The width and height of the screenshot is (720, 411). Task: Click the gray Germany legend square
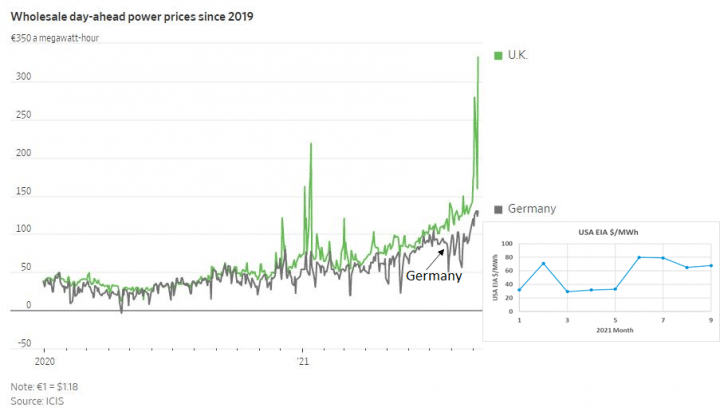(500, 208)
